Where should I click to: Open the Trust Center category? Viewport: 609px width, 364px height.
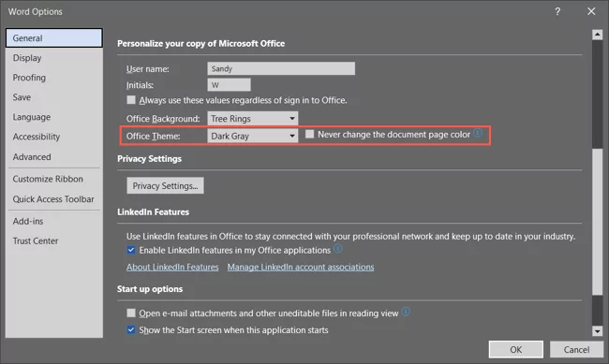(54, 241)
